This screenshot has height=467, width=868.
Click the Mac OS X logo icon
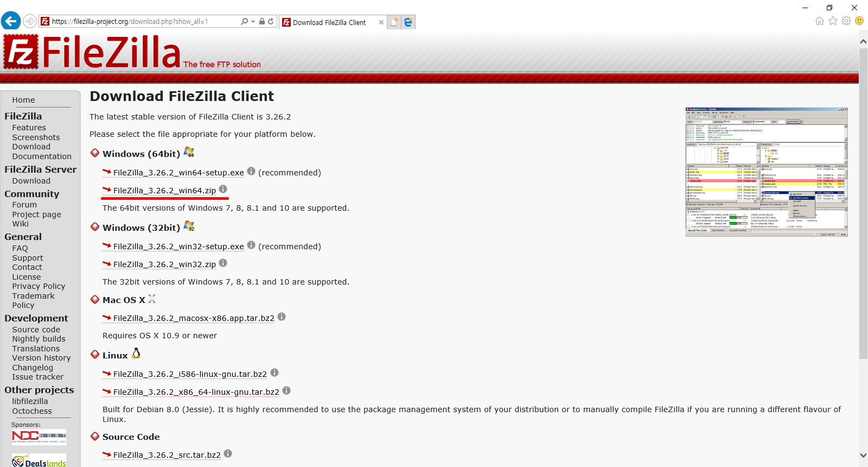tap(152, 299)
